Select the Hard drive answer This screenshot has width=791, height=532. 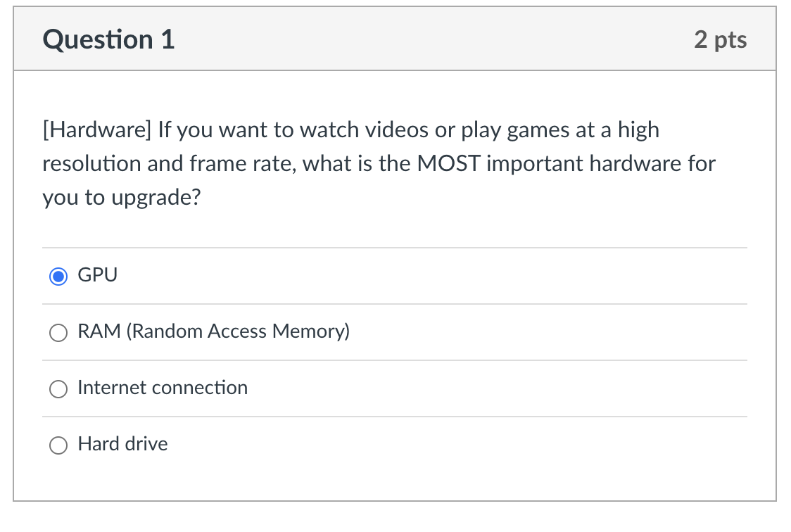pyautogui.click(x=58, y=445)
